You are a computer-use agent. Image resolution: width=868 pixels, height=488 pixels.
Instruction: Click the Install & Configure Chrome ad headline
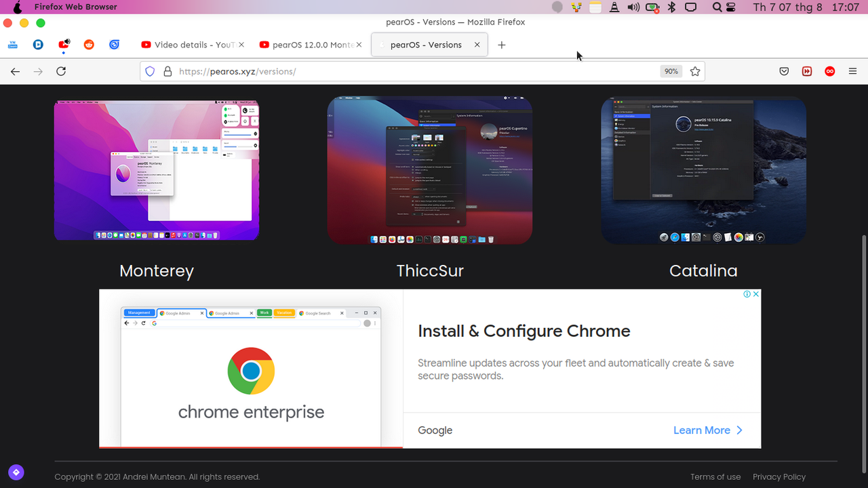point(524,331)
